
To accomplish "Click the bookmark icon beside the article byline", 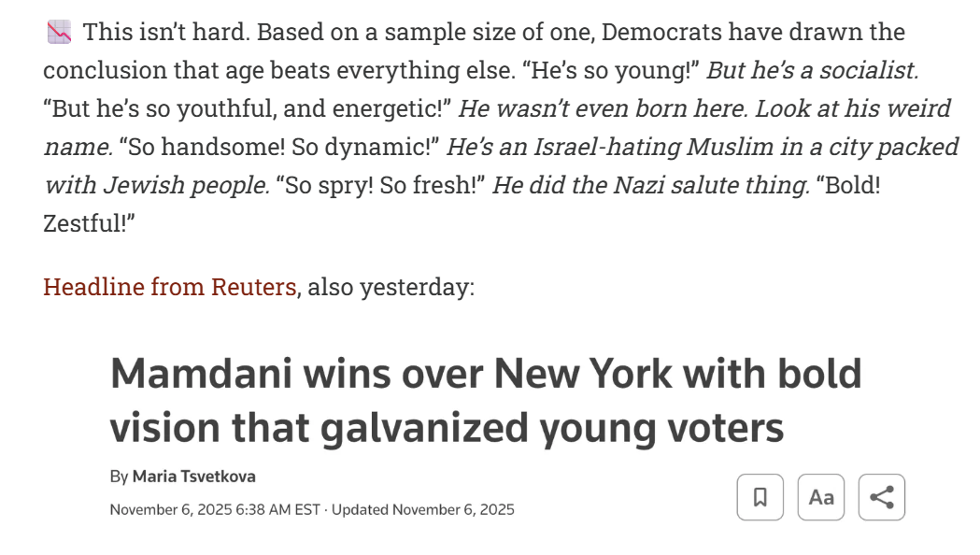I will point(760,497).
